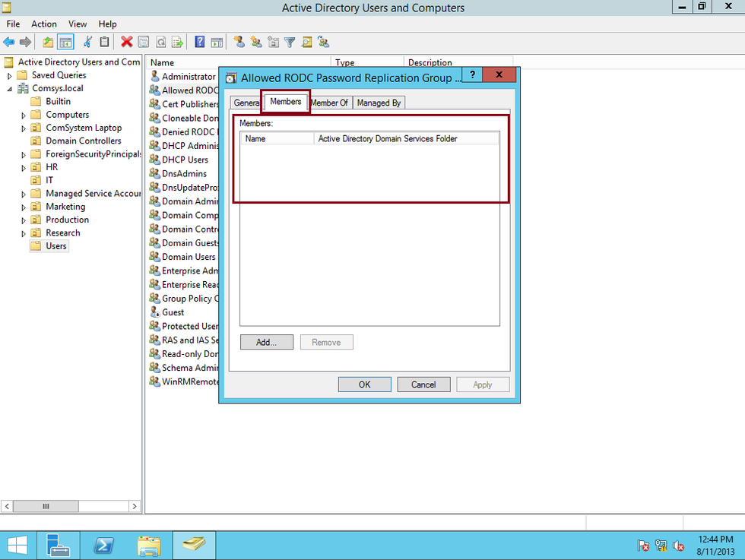Sort by the Name column in Members list
The height and width of the screenshot is (560, 745).
click(x=277, y=139)
